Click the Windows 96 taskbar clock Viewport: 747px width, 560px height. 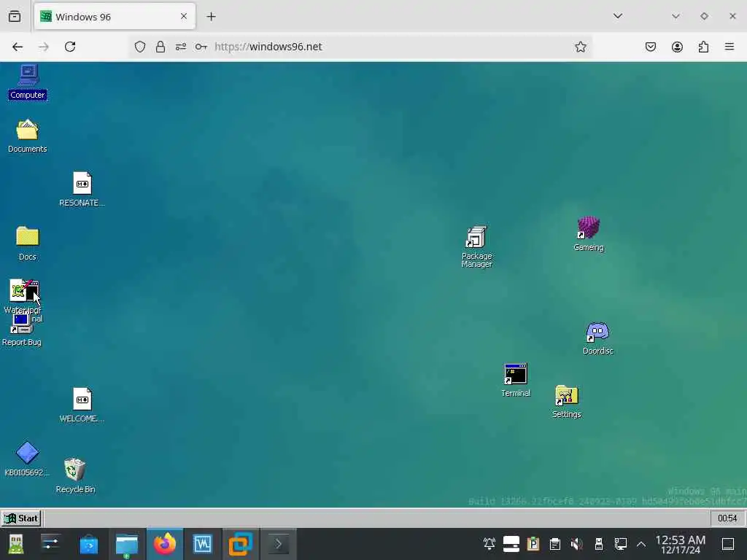[727, 518]
